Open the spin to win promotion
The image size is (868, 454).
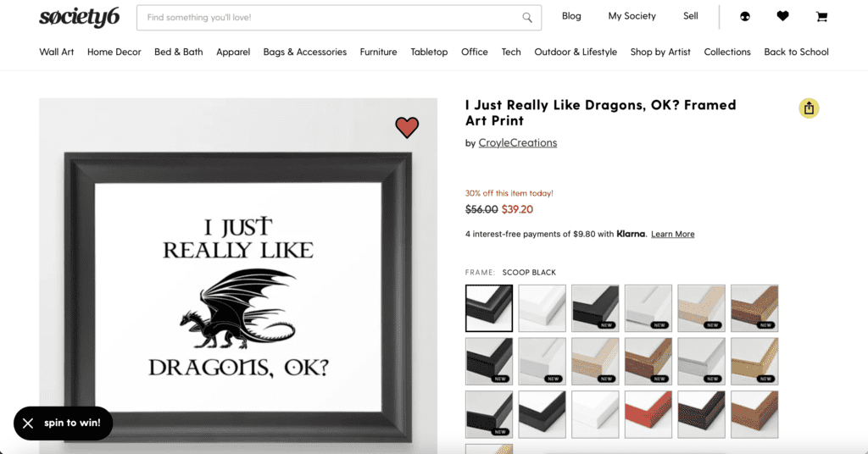pos(72,423)
